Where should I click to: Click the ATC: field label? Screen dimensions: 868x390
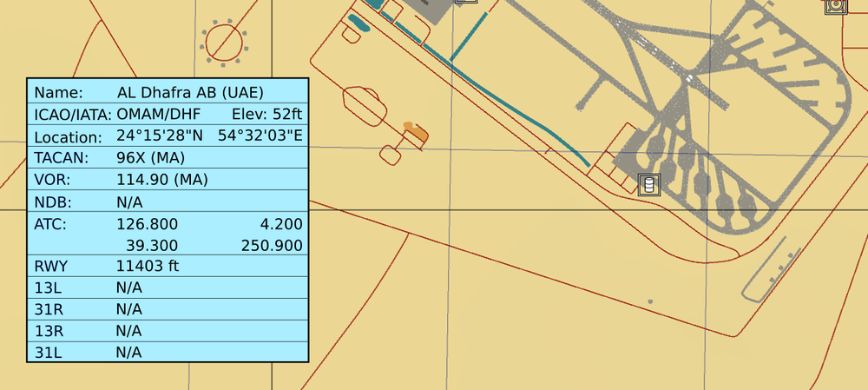pyautogui.click(x=50, y=224)
